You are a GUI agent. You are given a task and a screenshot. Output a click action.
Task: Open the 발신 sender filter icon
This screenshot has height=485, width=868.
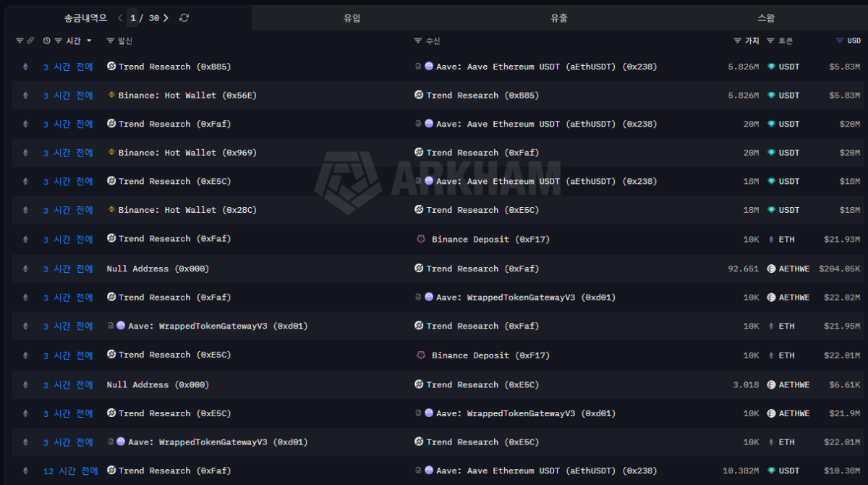(111, 41)
